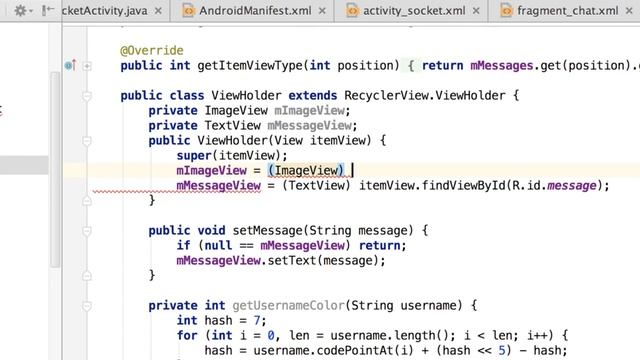Click the setMessage method name
The height and width of the screenshot is (360, 640).
click(x=267, y=231)
